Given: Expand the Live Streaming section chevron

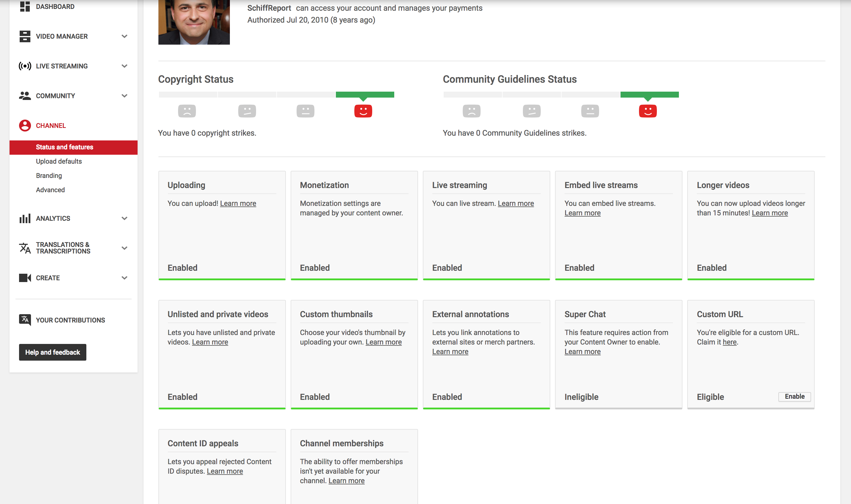Looking at the screenshot, I should click(124, 66).
